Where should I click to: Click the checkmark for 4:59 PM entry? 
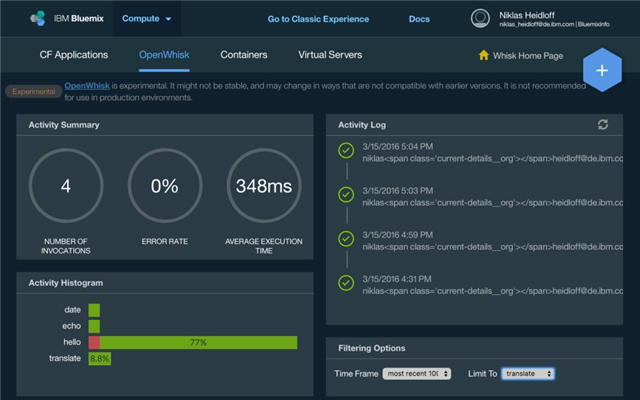click(x=346, y=239)
